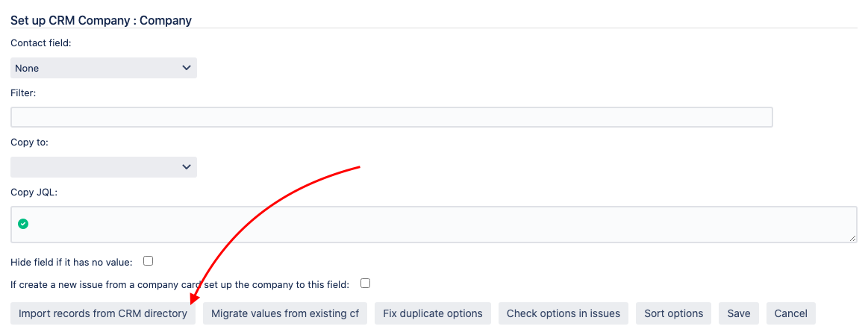Click the "Copy JQL:" label

(x=34, y=192)
